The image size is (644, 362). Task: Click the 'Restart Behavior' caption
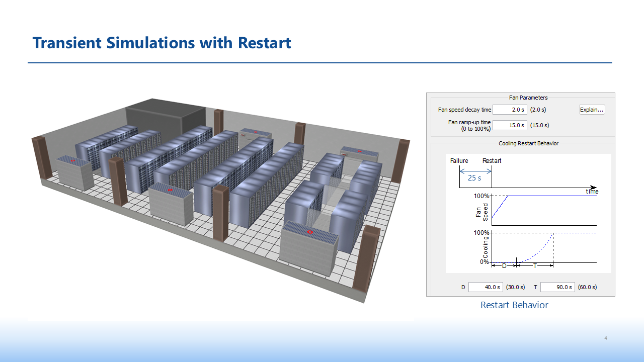coord(514,305)
